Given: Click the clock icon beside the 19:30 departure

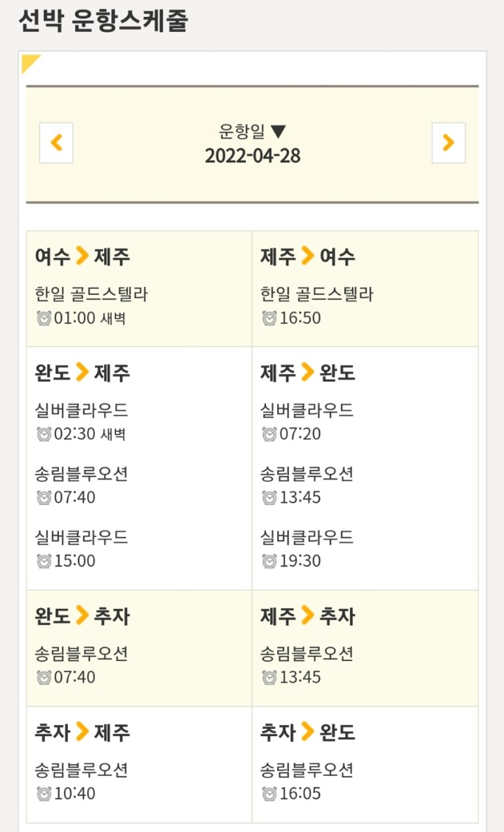Looking at the screenshot, I should click(268, 560).
